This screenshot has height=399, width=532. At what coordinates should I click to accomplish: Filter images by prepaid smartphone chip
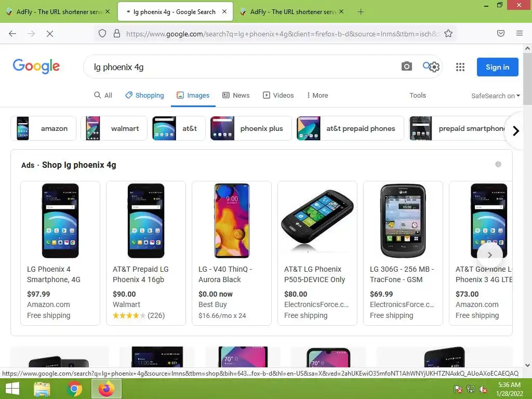coord(458,128)
